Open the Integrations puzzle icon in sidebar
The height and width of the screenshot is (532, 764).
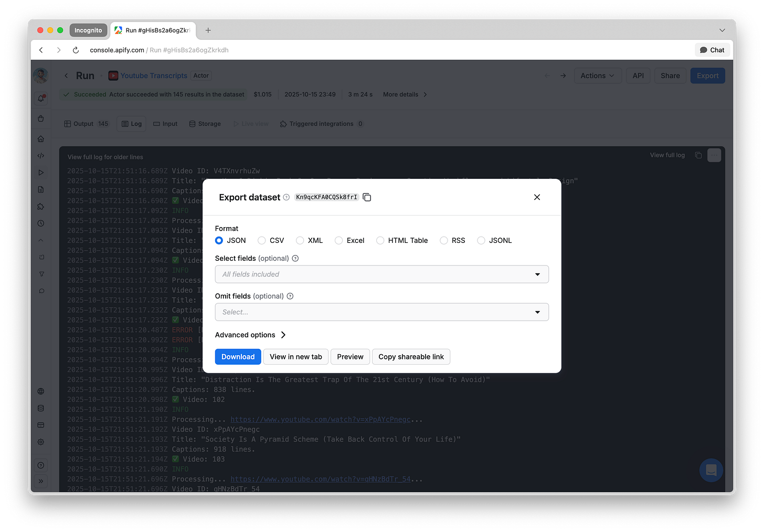coord(41,206)
